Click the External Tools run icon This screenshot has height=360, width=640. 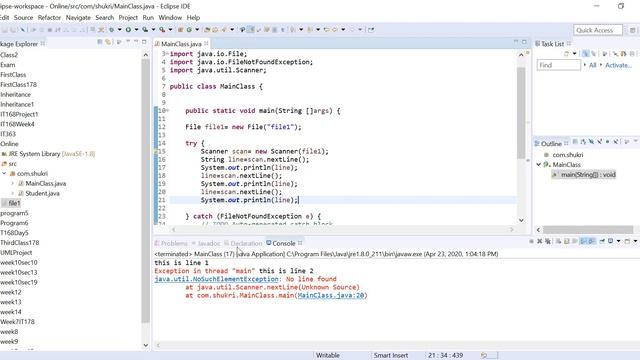(x=162, y=29)
